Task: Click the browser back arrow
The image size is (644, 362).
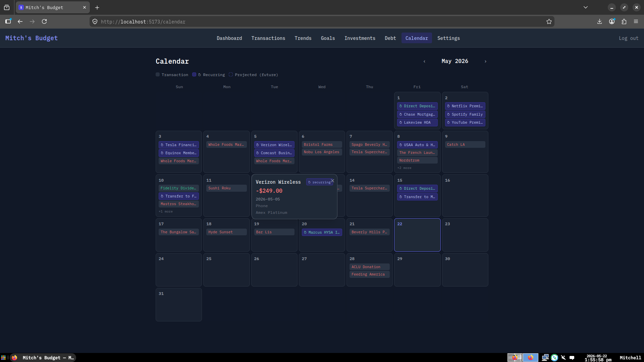Action: pos(20,21)
